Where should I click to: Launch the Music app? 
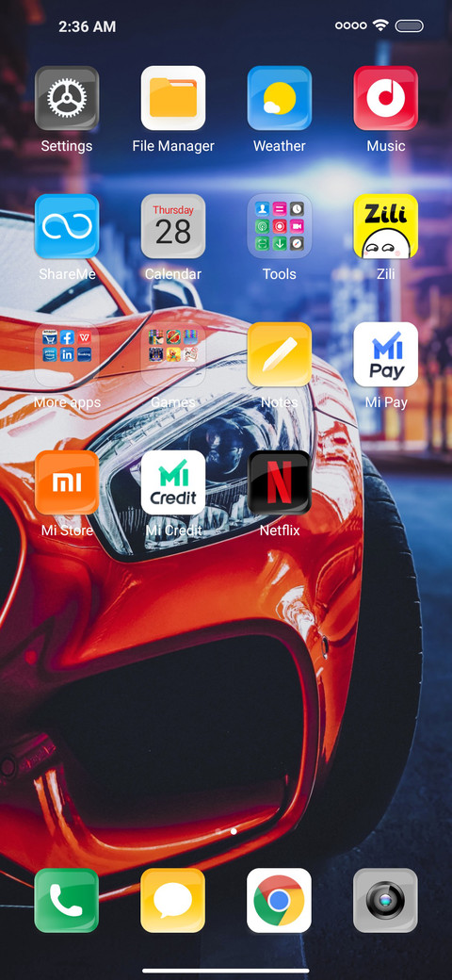(386, 98)
